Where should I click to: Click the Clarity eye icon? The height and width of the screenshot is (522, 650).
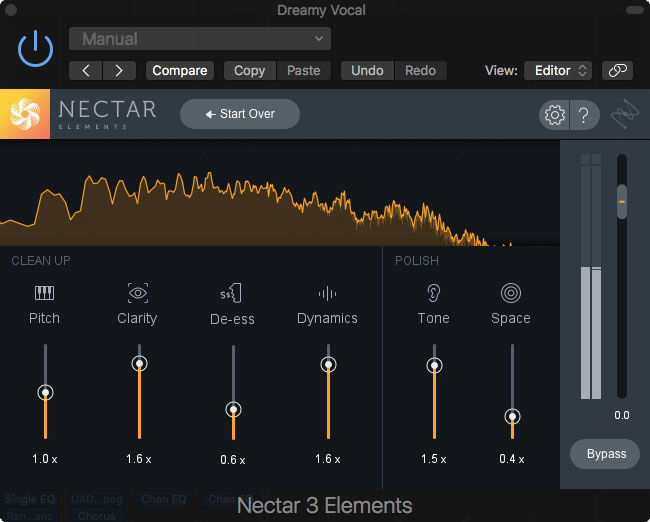point(138,293)
